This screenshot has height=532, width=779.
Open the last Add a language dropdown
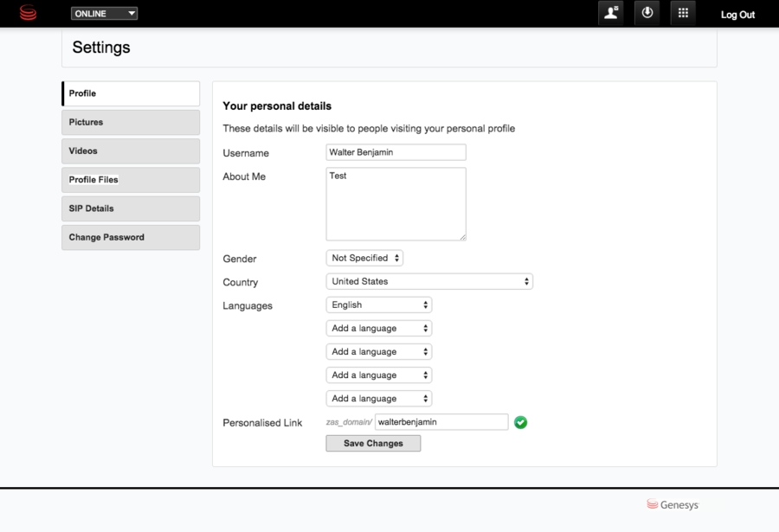(379, 398)
